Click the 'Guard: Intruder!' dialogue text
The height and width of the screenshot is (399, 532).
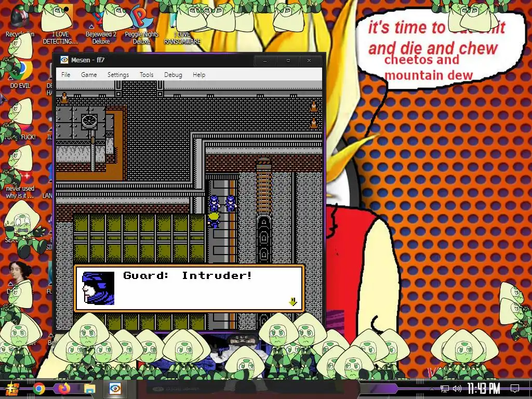[x=187, y=275]
